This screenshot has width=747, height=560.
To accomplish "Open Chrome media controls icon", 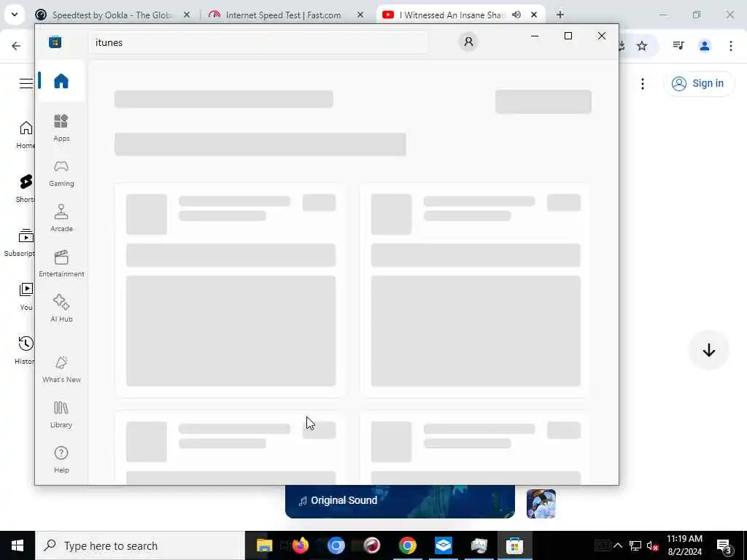I will [x=678, y=46].
